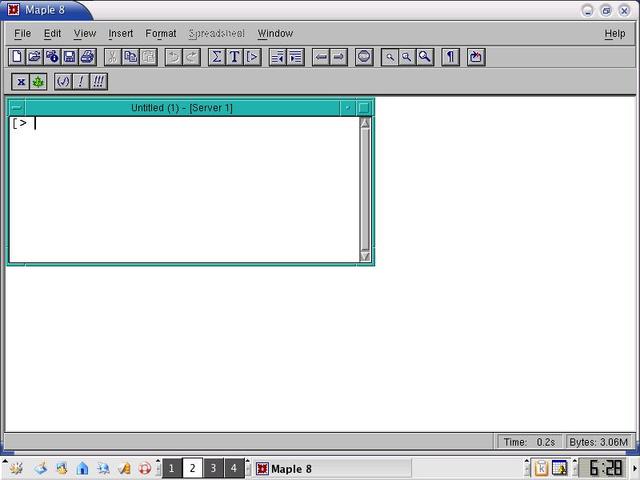Click the worksheet scrollbar up arrow
640x480 pixels.
coord(365,123)
